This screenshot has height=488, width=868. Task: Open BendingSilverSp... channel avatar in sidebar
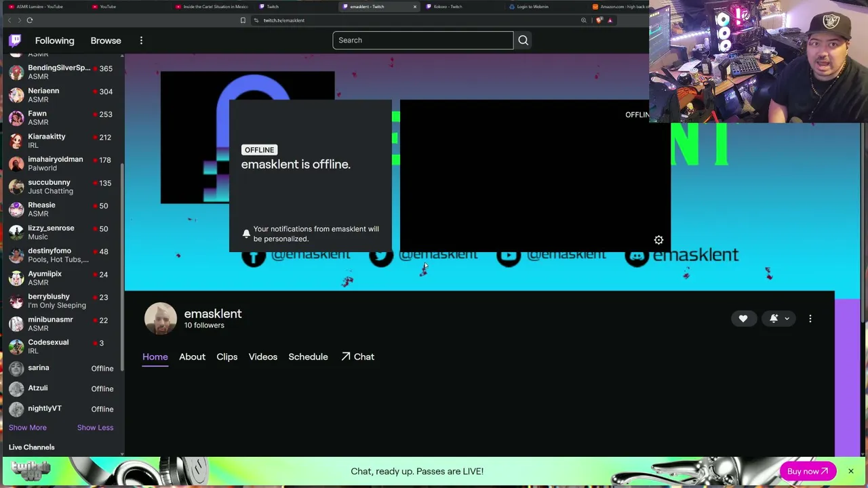pos(16,72)
